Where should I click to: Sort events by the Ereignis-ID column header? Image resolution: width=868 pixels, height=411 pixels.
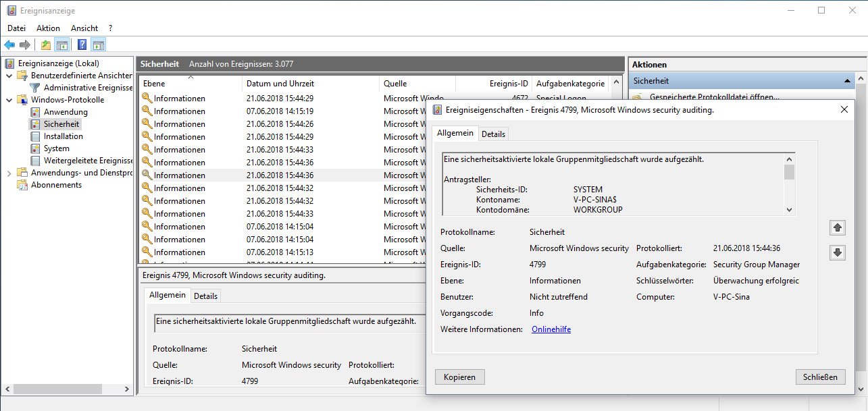(x=510, y=83)
